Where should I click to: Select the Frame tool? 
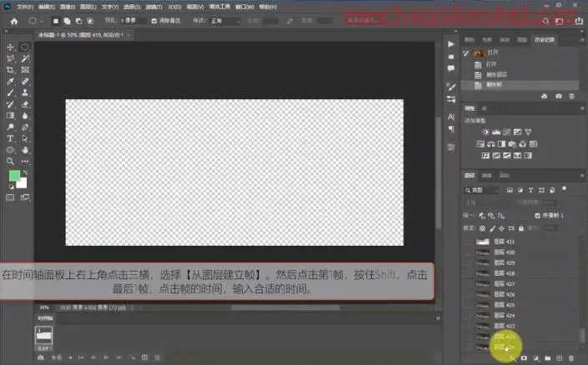tap(25, 70)
